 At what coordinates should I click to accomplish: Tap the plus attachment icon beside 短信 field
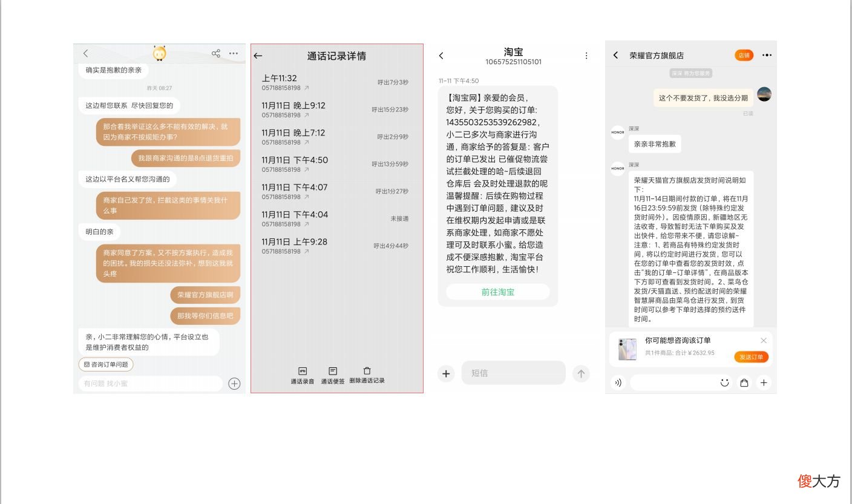coord(446,373)
